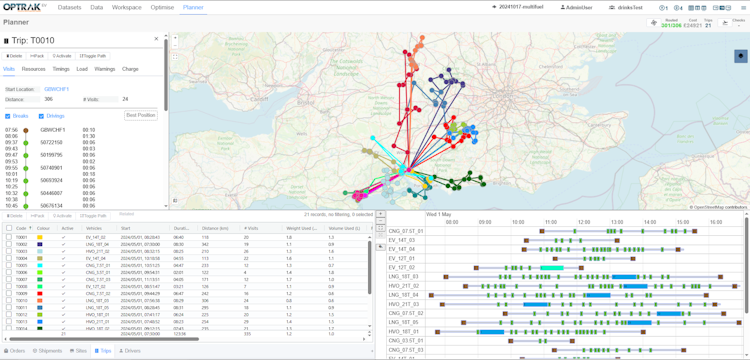
Task: Zoom in on the map
Action: 175,37
